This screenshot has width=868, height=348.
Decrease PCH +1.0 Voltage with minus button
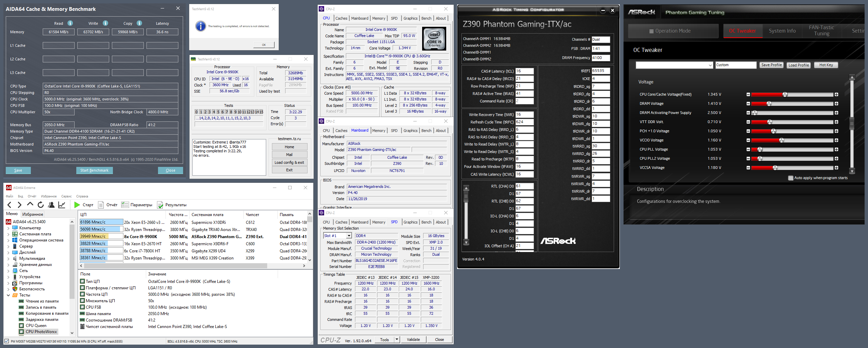748,131
